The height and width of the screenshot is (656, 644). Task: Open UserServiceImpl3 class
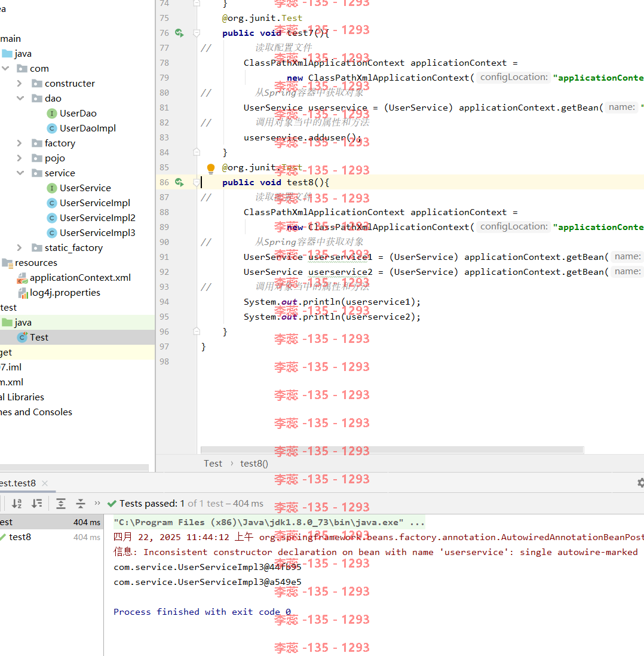[x=97, y=232]
